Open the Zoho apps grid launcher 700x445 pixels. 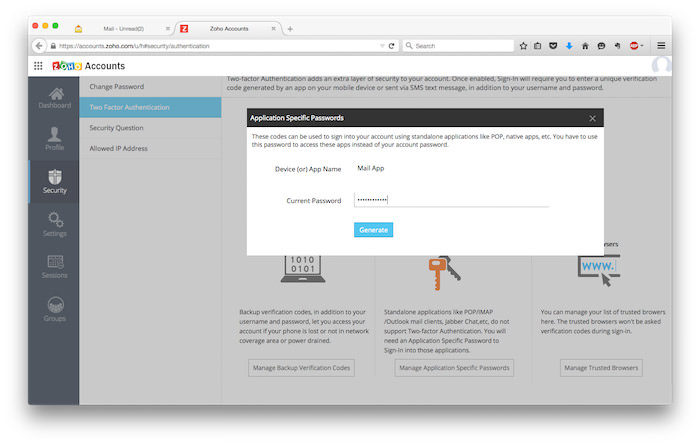[38, 66]
